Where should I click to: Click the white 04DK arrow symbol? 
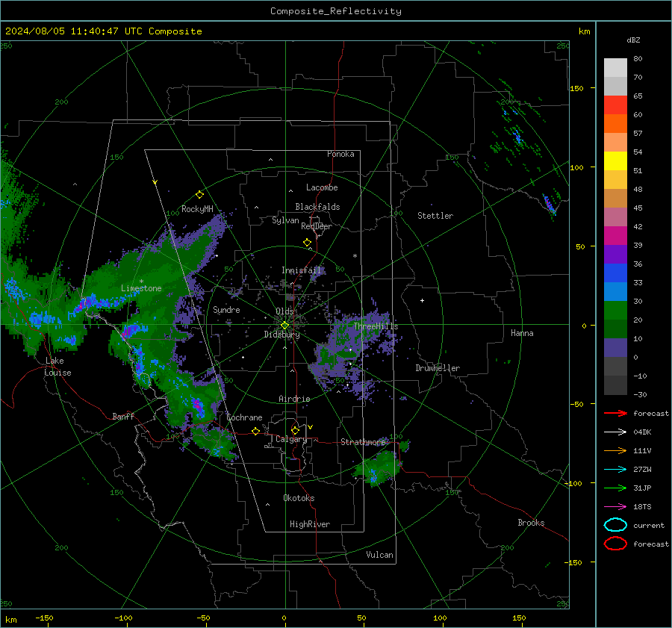(x=615, y=432)
